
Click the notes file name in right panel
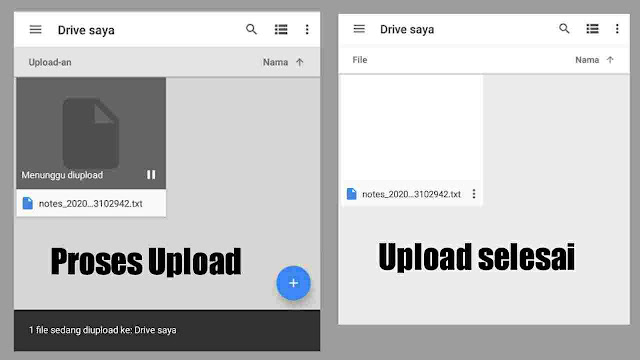pyautogui.click(x=411, y=194)
